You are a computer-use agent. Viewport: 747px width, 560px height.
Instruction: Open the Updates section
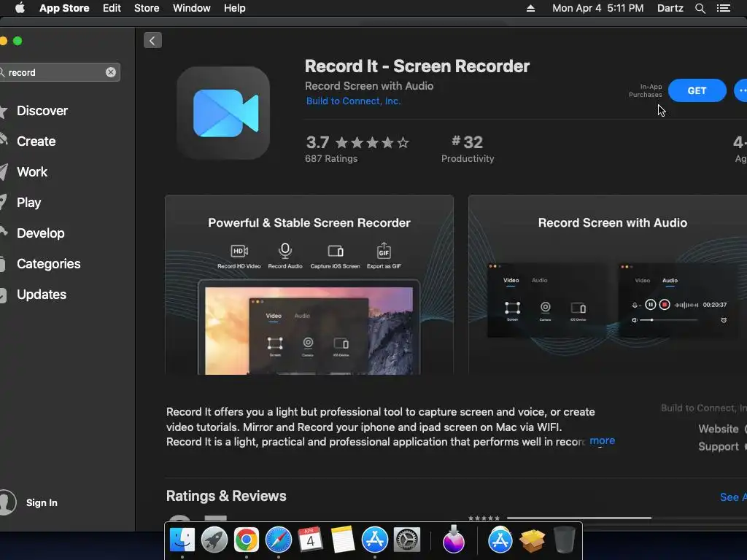[x=42, y=295]
